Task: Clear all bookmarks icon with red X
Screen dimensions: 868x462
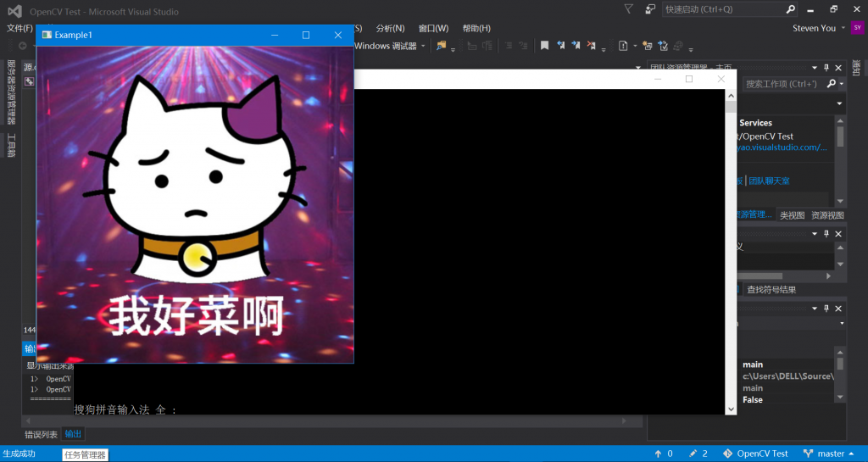Action: [x=591, y=46]
